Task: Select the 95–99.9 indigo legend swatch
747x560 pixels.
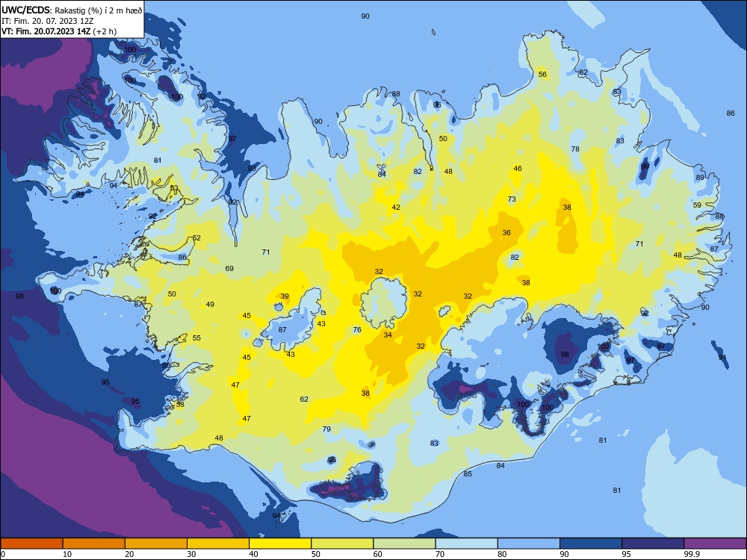Action: point(653,544)
